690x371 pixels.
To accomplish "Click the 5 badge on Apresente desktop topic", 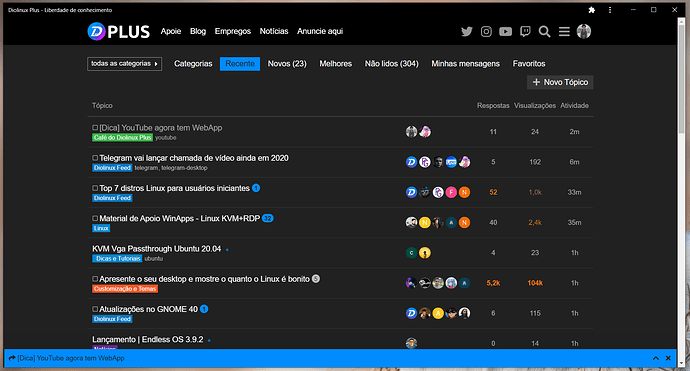I will [x=316, y=279].
